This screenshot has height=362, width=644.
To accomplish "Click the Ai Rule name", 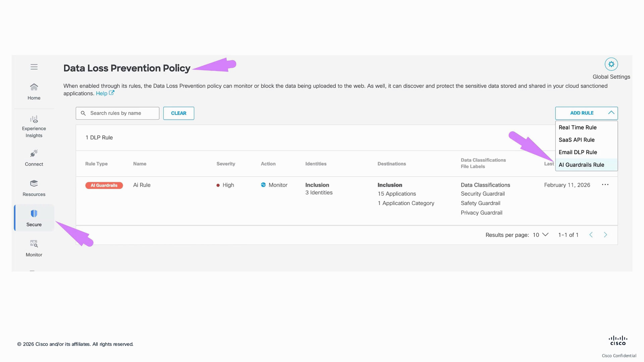I will (142, 185).
